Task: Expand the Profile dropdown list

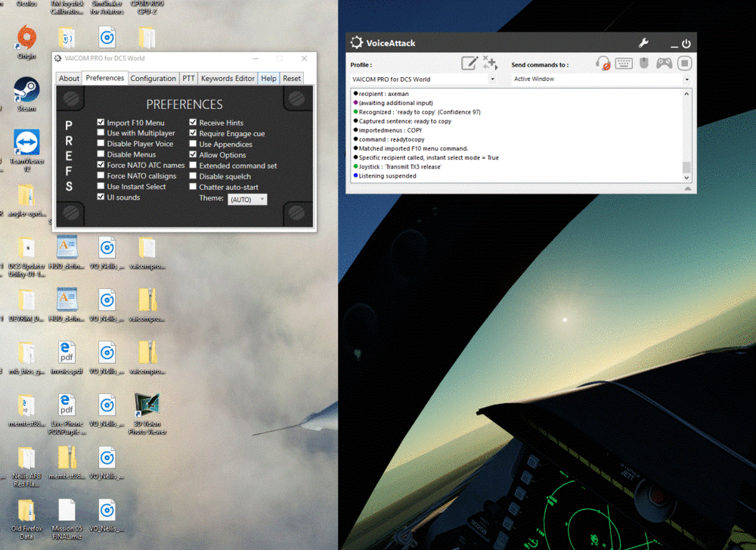Action: [492, 79]
